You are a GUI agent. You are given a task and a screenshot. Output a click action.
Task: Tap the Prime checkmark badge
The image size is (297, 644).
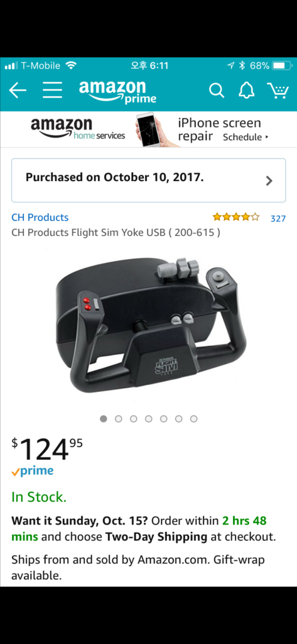pyautogui.click(x=33, y=472)
